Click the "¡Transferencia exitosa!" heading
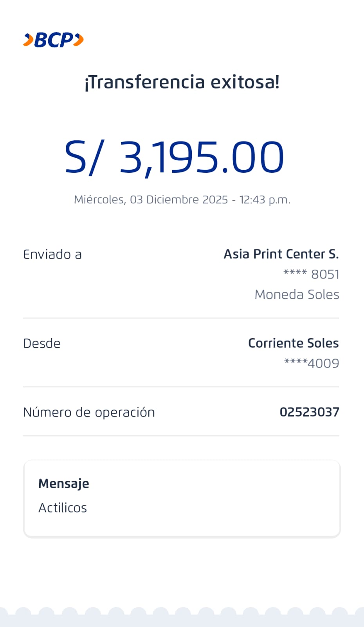The image size is (364, 627). tap(182, 82)
